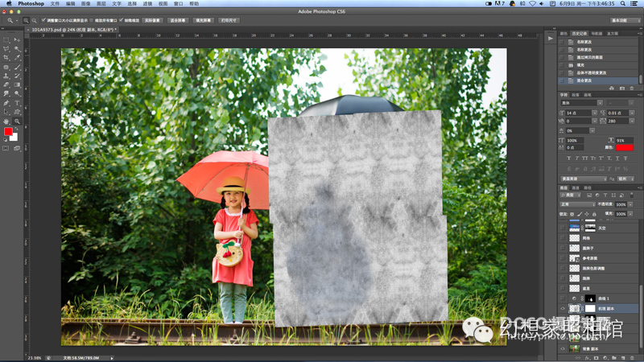This screenshot has height=362, width=644.
Task: Open font size 14 点 dropdown
Action: (594, 113)
